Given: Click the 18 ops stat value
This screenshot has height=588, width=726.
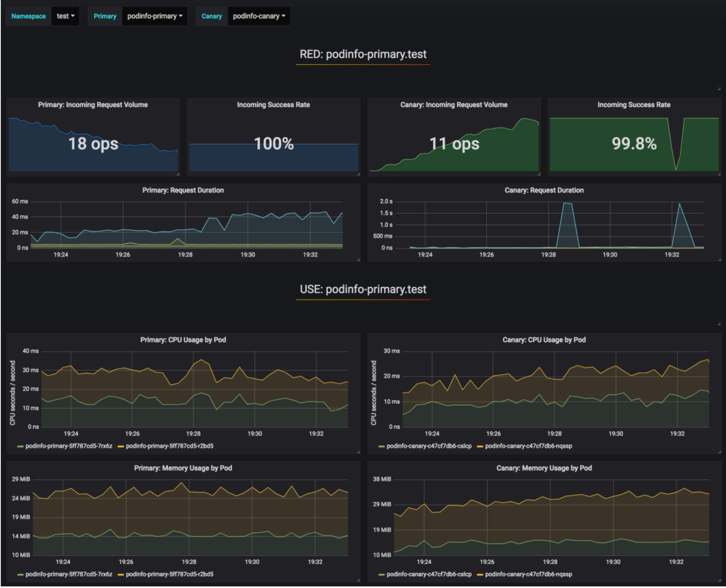Looking at the screenshot, I should pyautogui.click(x=93, y=144).
